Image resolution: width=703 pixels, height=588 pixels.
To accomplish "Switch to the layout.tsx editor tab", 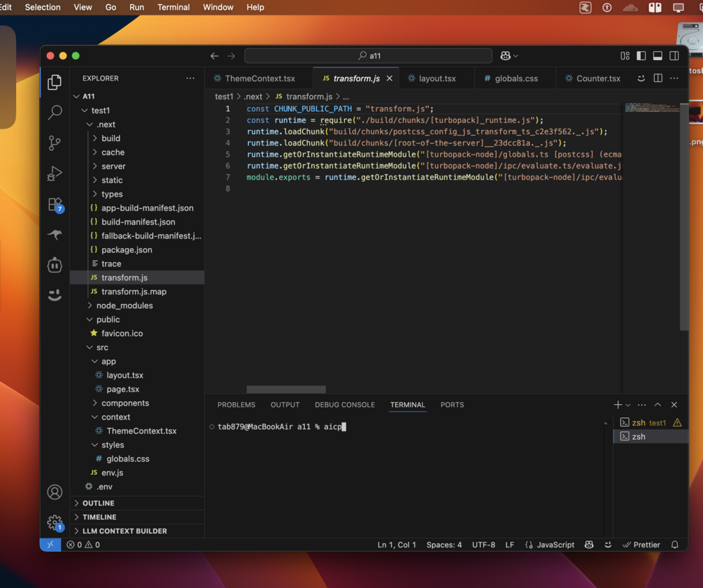I will [436, 78].
